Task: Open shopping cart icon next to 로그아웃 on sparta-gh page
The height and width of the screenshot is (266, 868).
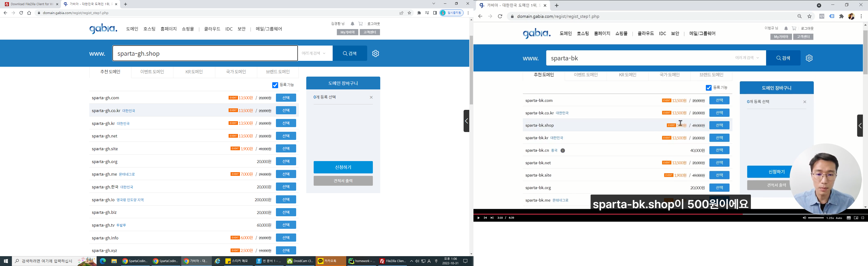Action: [x=361, y=24]
